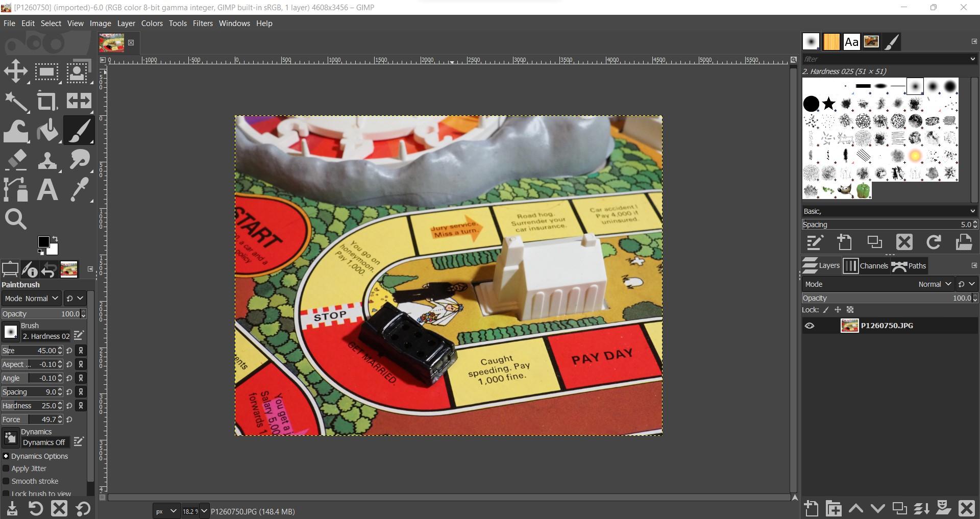The width and height of the screenshot is (980, 519).
Task: Reset tool options to default values
Action: click(83, 509)
